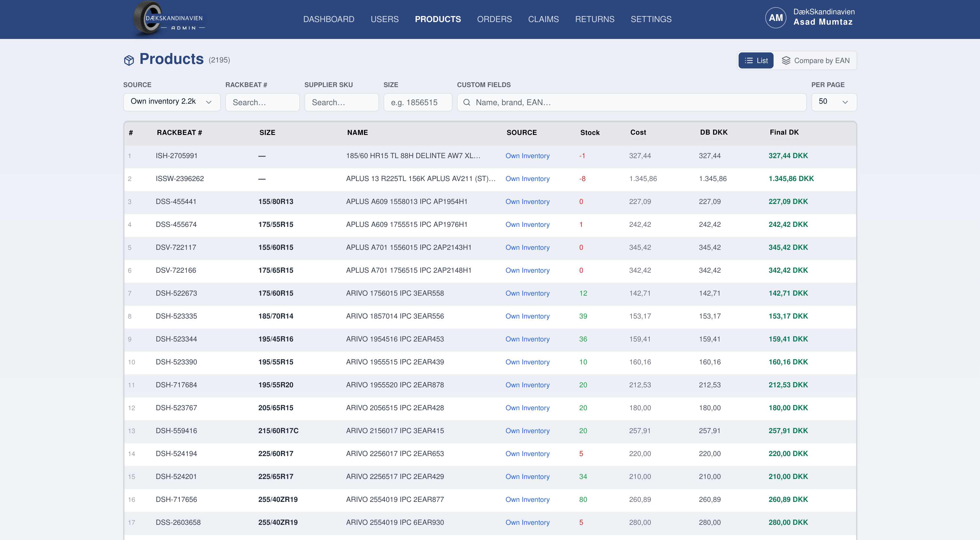Open the Users menu
The image size is (980, 540).
[384, 19]
